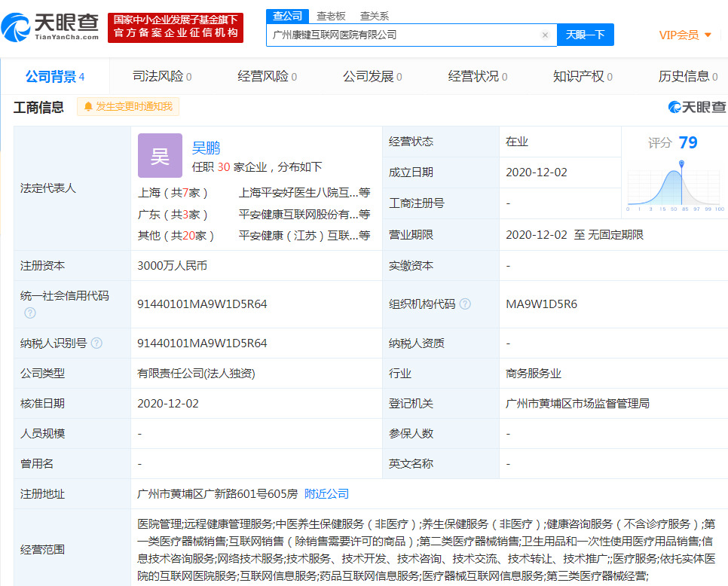
Task: Click the address 广州市黄埔区广新路601号605房
Action: [x=217, y=493]
